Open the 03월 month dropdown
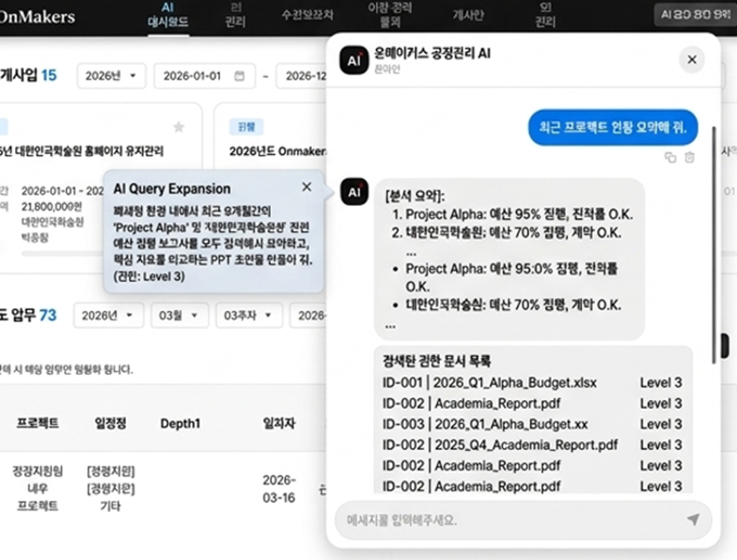This screenshot has width=737, height=560. [179, 316]
